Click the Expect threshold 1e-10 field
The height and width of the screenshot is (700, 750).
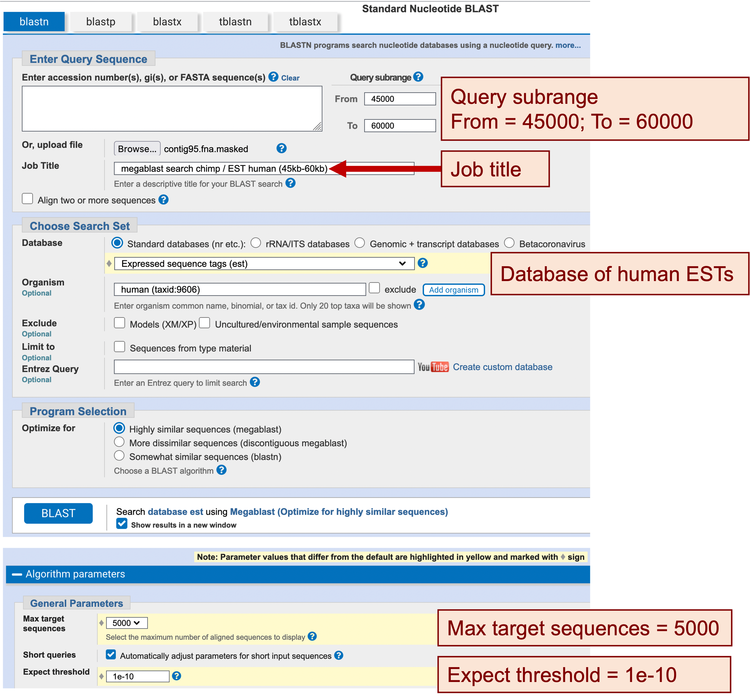pos(138,676)
